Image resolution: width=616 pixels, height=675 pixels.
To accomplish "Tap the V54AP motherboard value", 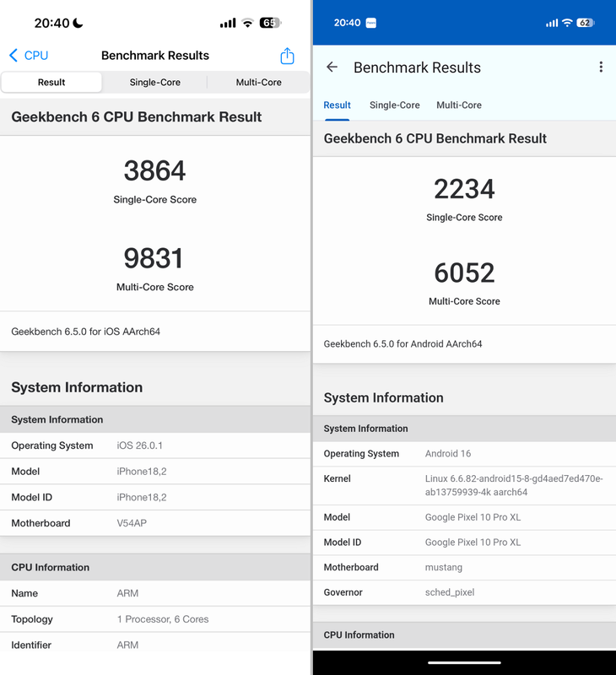I will [x=132, y=523].
